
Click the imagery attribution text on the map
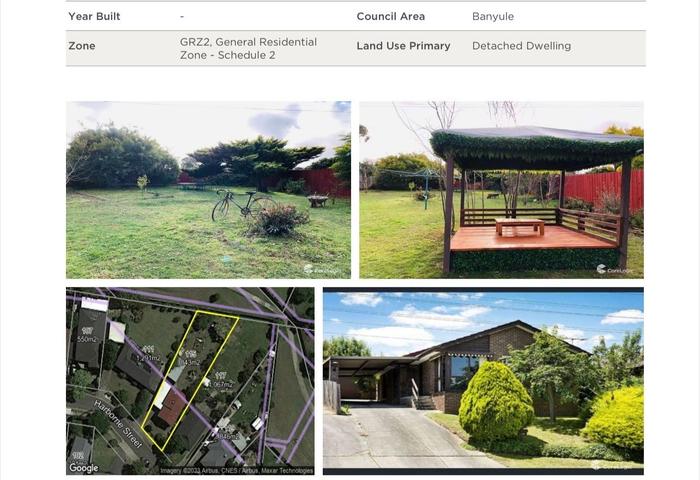237,471
